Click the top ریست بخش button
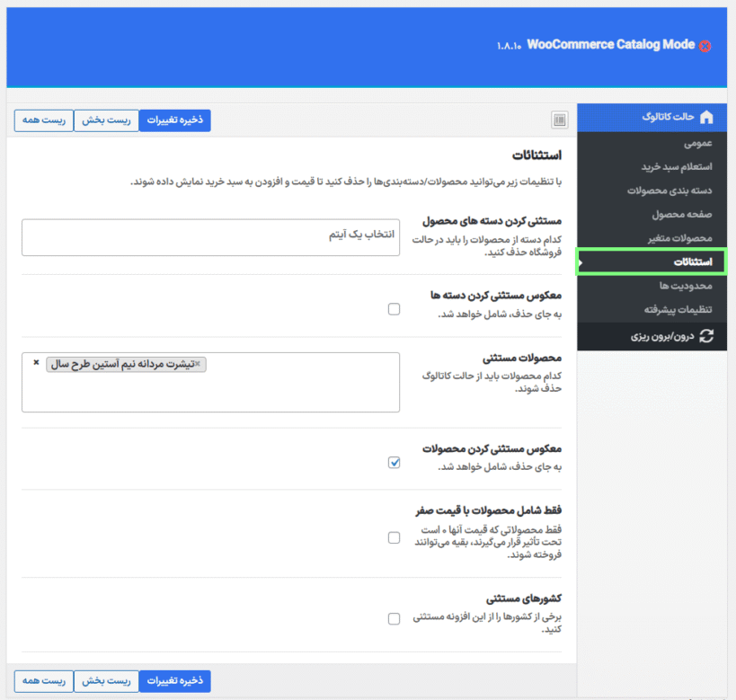This screenshot has width=736, height=700. [x=106, y=120]
